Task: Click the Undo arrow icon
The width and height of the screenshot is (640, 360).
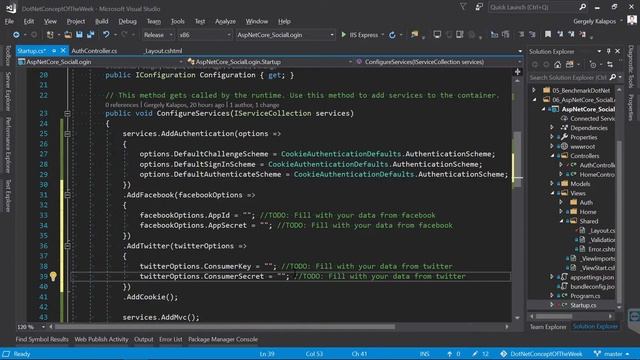Action: tap(106, 35)
